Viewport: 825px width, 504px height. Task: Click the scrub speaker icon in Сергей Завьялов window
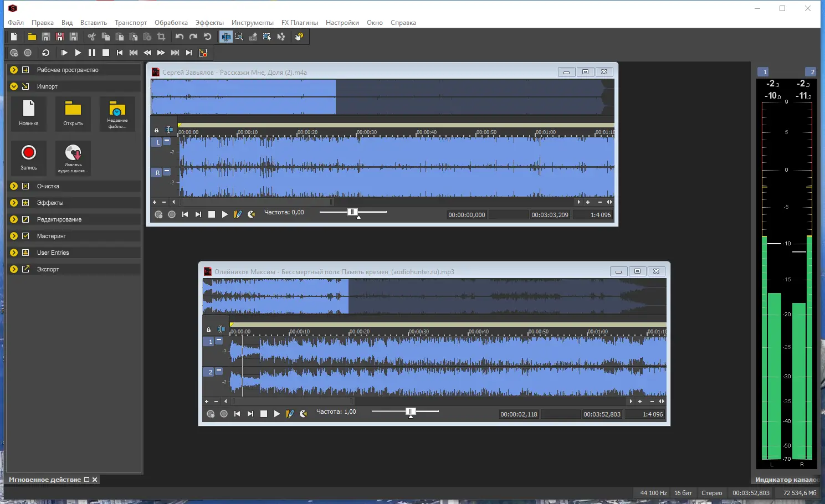point(252,214)
